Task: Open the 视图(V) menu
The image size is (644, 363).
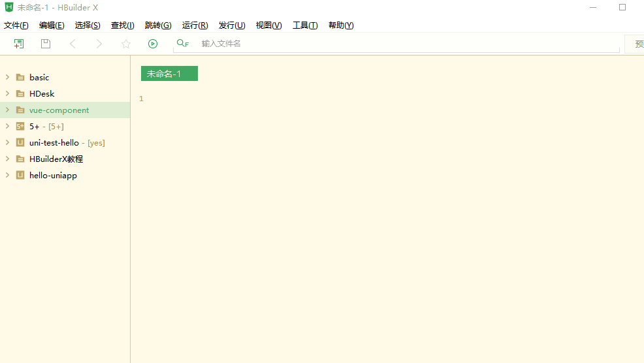Action: pos(269,25)
